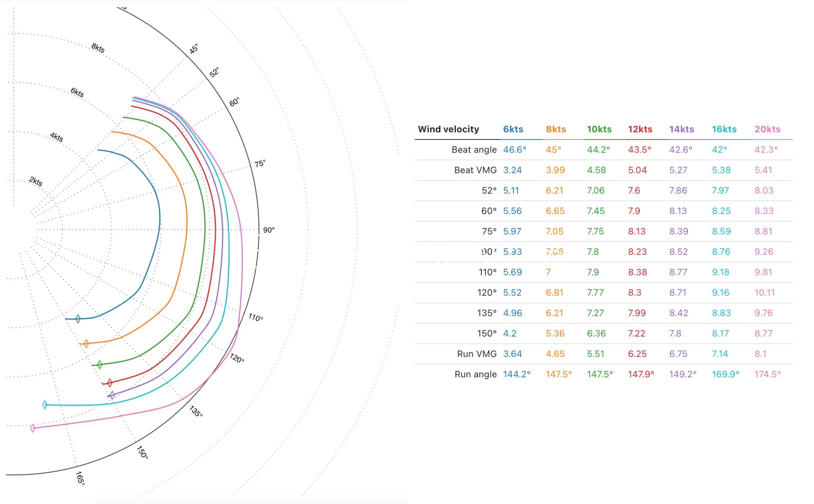Click run angle value 174.5°

(x=767, y=374)
